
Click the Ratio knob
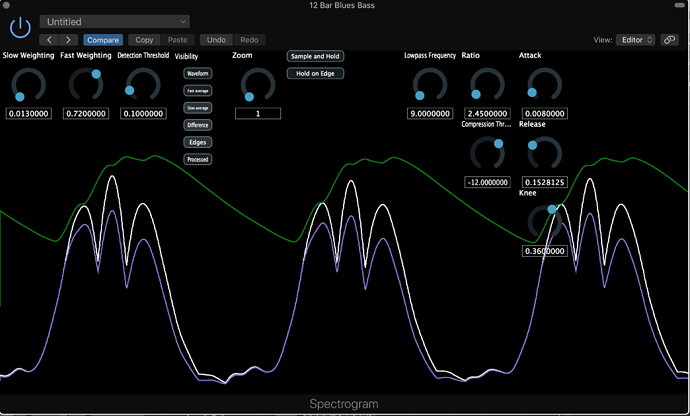(x=487, y=85)
